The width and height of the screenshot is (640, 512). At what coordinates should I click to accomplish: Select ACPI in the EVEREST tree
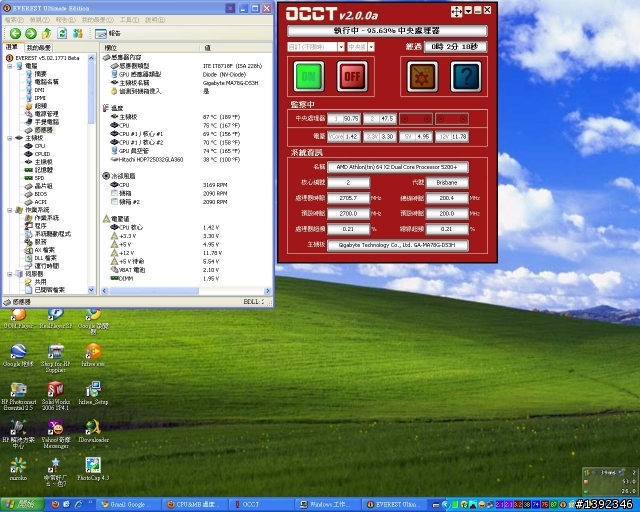pos(40,202)
